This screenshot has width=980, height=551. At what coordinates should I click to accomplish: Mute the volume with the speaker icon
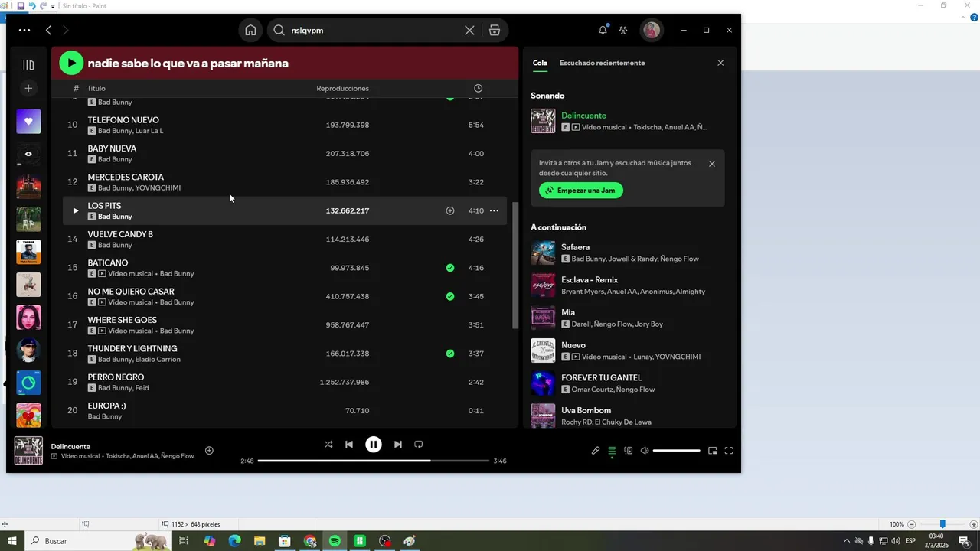(645, 451)
